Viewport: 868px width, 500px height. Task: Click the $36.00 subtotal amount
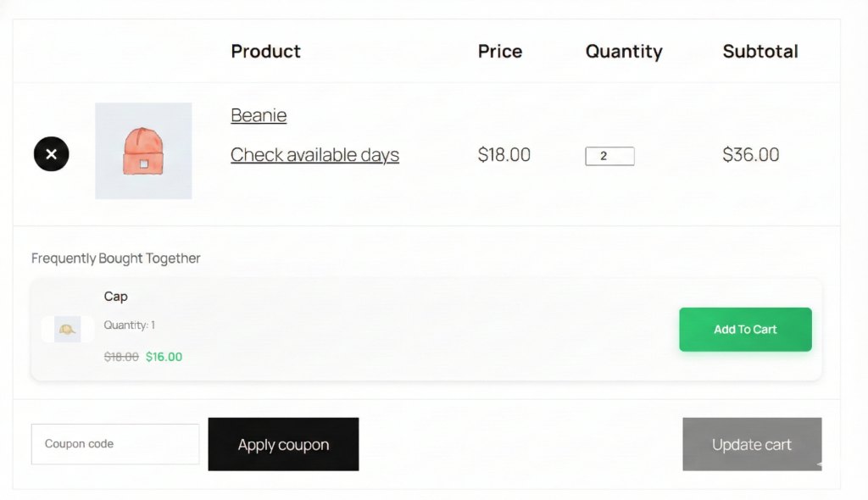[751, 155]
